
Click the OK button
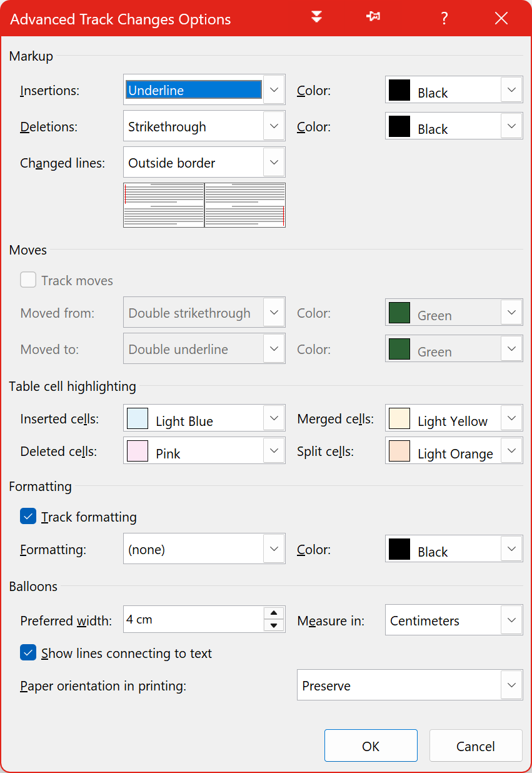[x=371, y=745]
